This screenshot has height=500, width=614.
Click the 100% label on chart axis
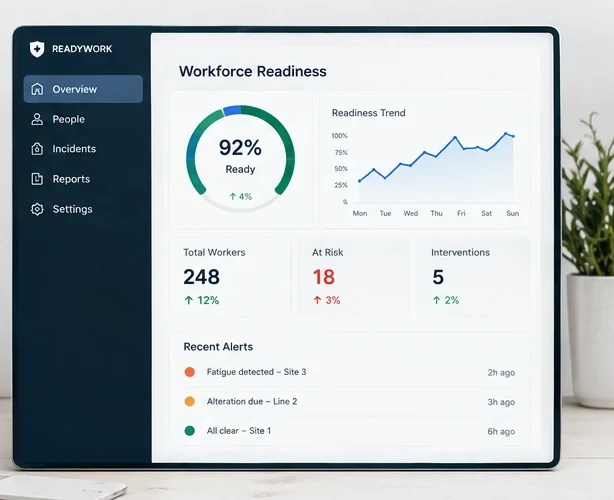(340, 136)
